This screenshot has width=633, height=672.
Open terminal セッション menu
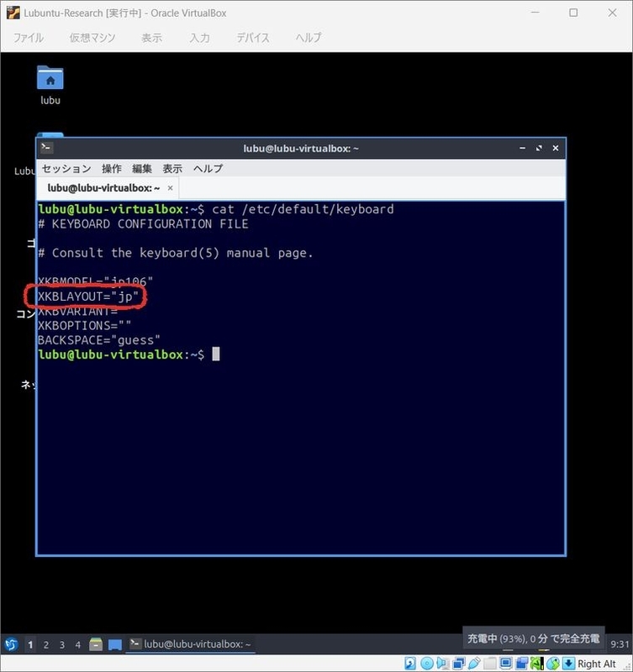66,169
